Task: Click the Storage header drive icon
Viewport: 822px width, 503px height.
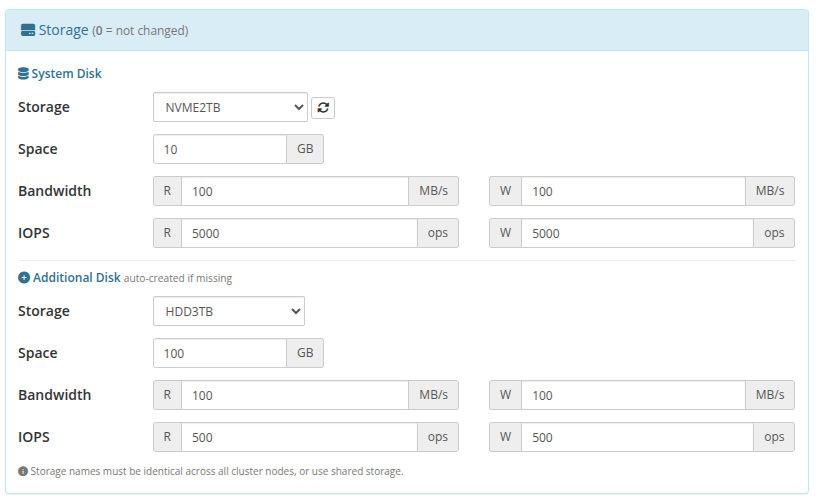Action: tap(28, 30)
